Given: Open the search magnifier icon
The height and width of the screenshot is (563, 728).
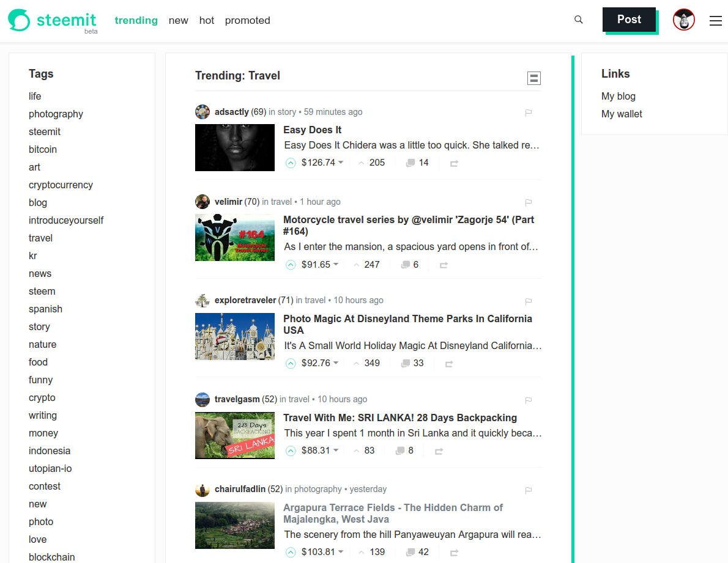Looking at the screenshot, I should tap(579, 20).
